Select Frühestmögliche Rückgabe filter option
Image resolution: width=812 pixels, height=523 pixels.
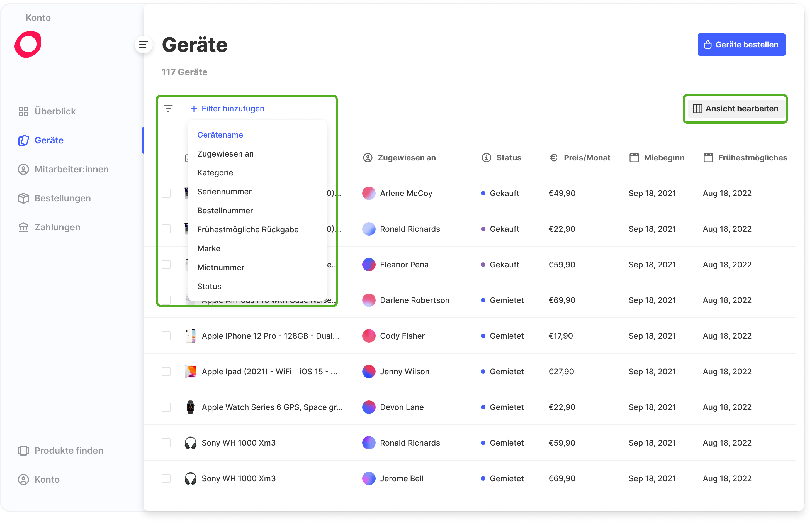pos(248,229)
